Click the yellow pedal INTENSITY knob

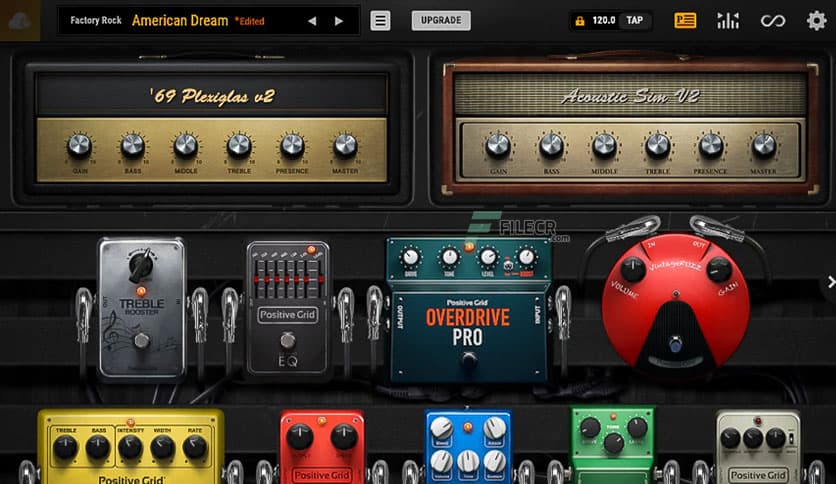130,447
